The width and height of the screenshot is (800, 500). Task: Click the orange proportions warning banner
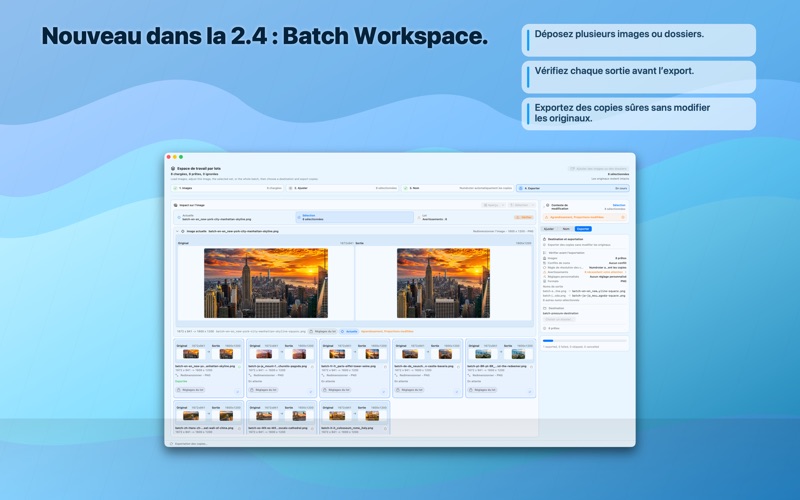tap(585, 217)
